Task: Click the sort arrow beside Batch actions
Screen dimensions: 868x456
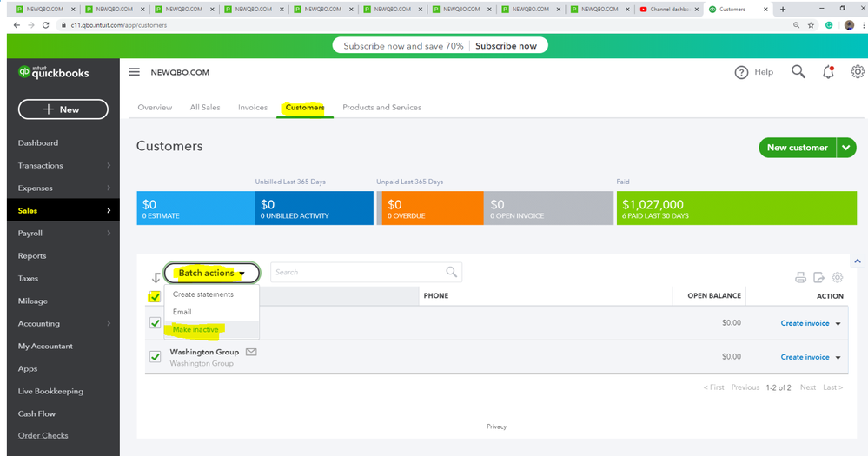Action: (x=156, y=278)
